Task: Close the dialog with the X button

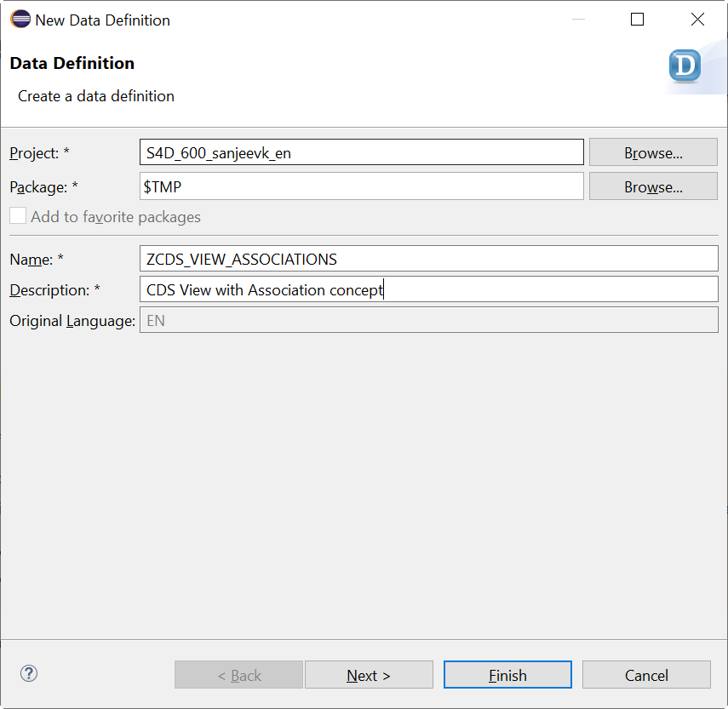Action: pos(697,20)
